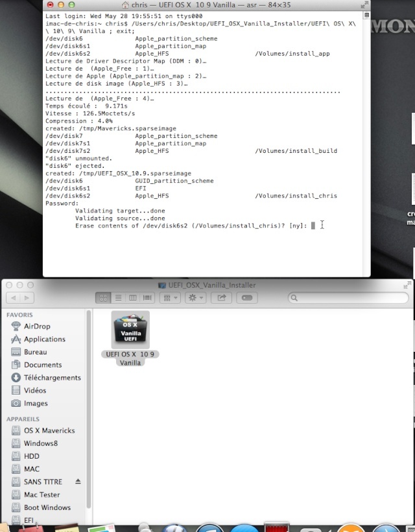This screenshot has height=532, width=415.
Task: Click '/Volumes/install_chris' path in the /dev/disk6s2 row
Action: [296, 196]
